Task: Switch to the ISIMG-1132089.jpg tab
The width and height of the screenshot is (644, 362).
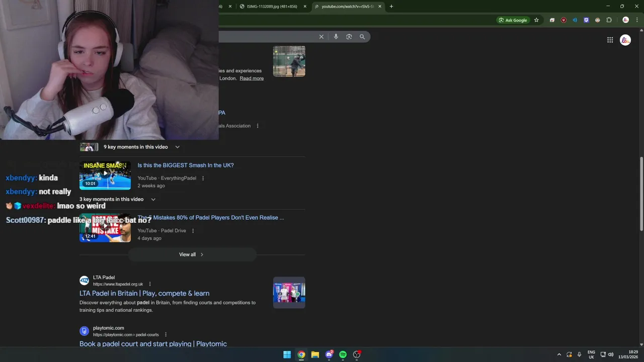Action: click(x=272, y=7)
